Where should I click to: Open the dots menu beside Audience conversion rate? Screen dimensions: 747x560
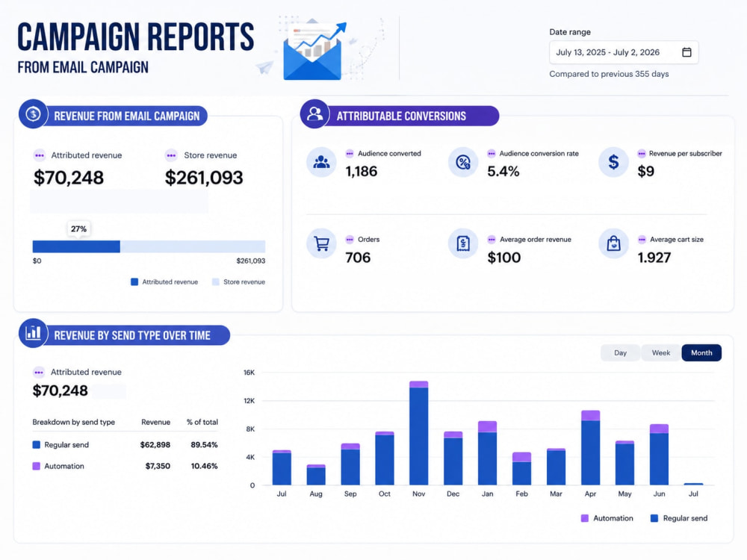pyautogui.click(x=492, y=153)
